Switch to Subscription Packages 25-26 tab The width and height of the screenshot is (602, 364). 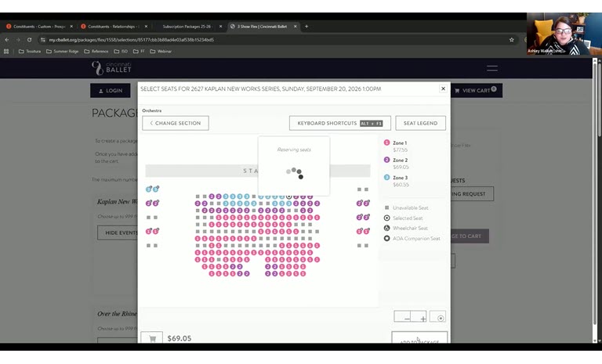point(187,27)
